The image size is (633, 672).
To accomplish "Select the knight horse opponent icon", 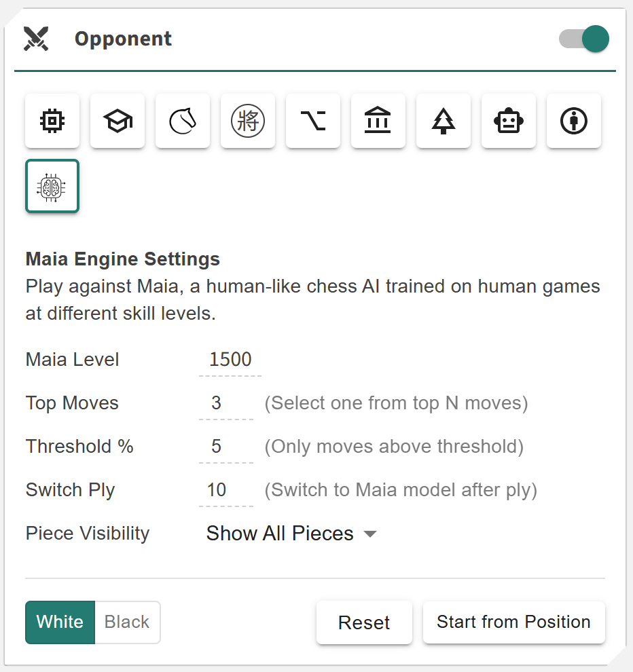I will [x=183, y=121].
